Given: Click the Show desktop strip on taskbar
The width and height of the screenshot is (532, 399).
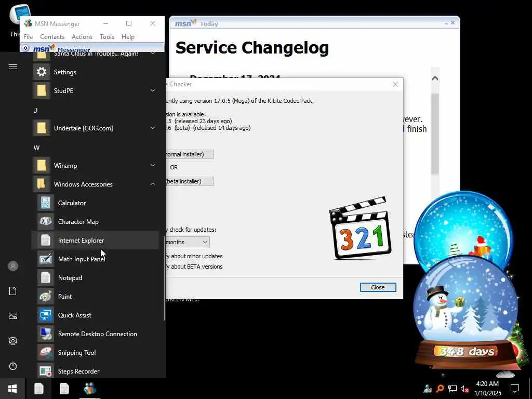Looking at the screenshot, I should click(530, 389).
